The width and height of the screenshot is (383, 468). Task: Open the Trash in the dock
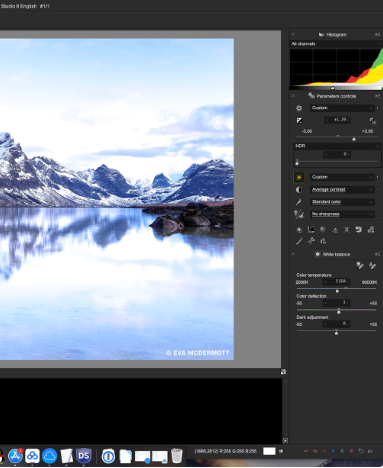coord(177,456)
